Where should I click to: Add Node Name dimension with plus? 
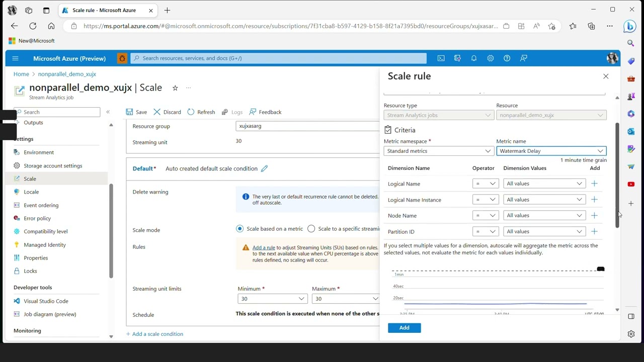[x=595, y=215]
